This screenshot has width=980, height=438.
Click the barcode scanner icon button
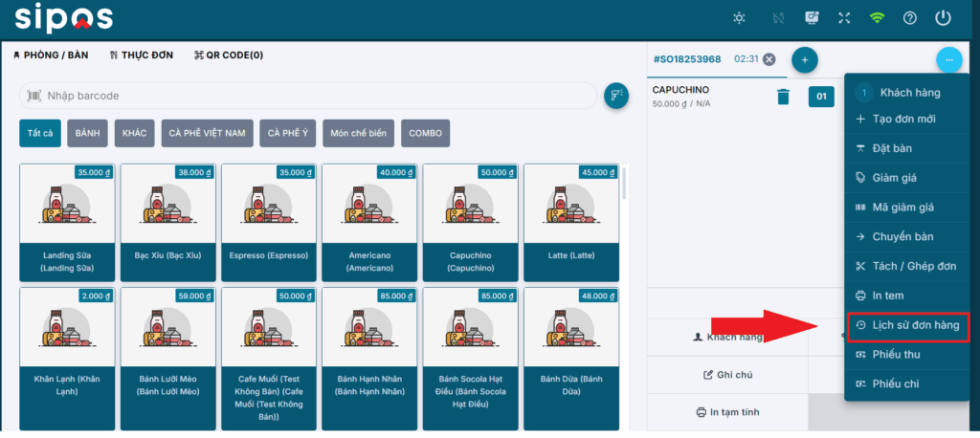coord(616,96)
